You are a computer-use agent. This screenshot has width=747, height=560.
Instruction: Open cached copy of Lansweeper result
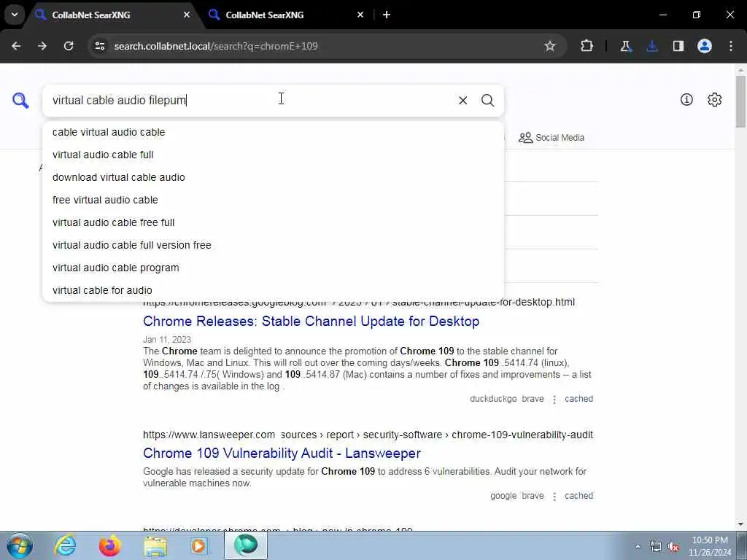(x=578, y=496)
